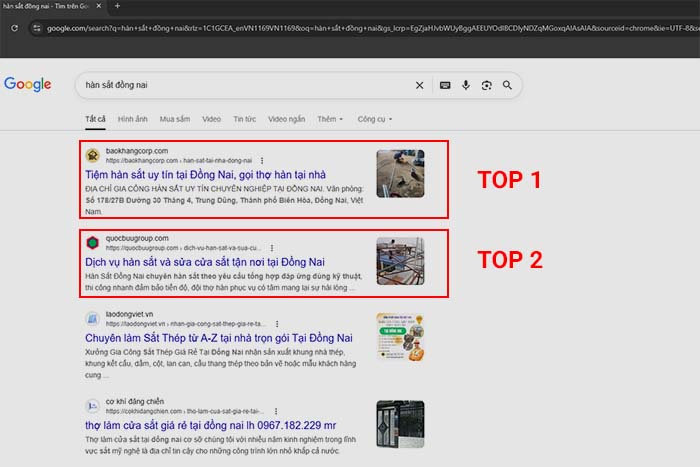Go to Google homepage via logo
The width and height of the screenshot is (700, 467).
[x=28, y=84]
